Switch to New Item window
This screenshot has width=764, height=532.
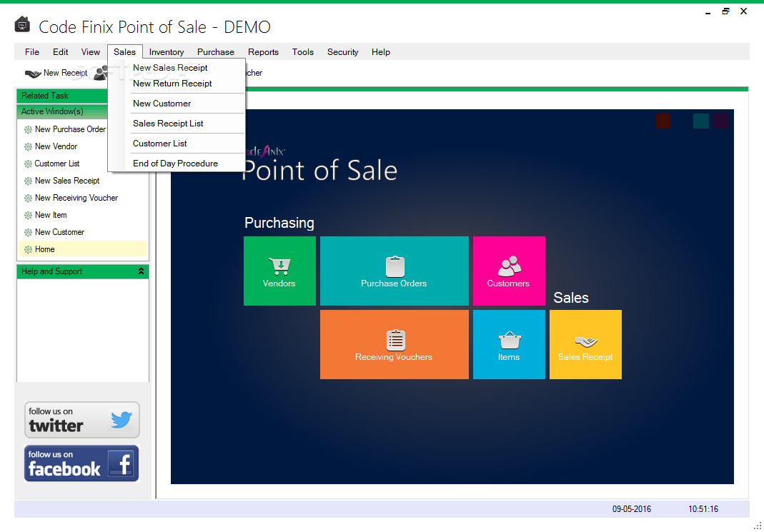(51, 215)
